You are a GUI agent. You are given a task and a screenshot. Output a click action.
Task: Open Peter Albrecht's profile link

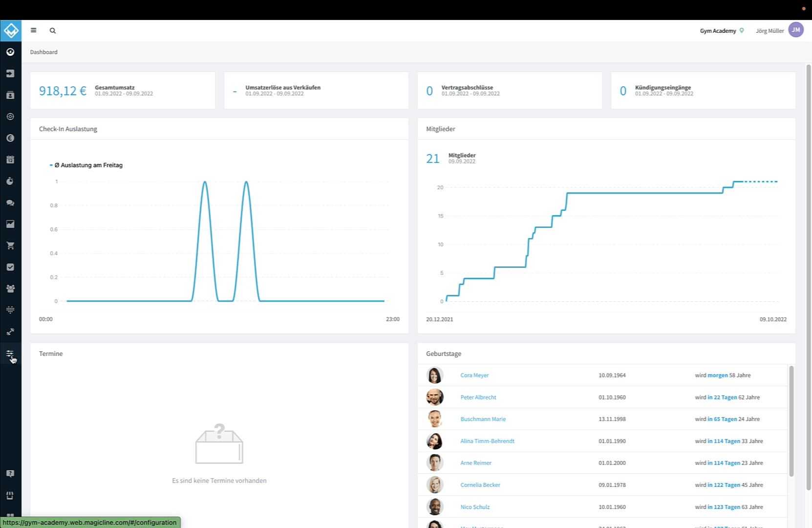[478, 397]
